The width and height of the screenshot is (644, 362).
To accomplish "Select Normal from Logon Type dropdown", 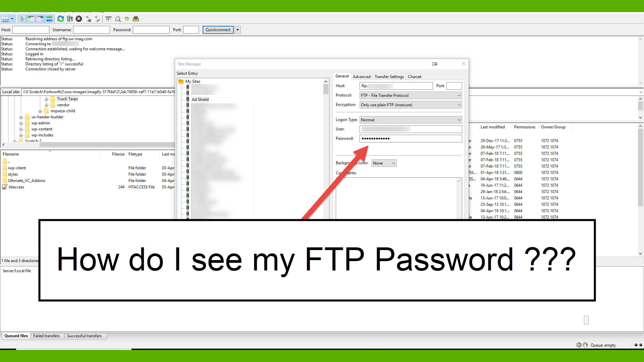I will (x=411, y=119).
